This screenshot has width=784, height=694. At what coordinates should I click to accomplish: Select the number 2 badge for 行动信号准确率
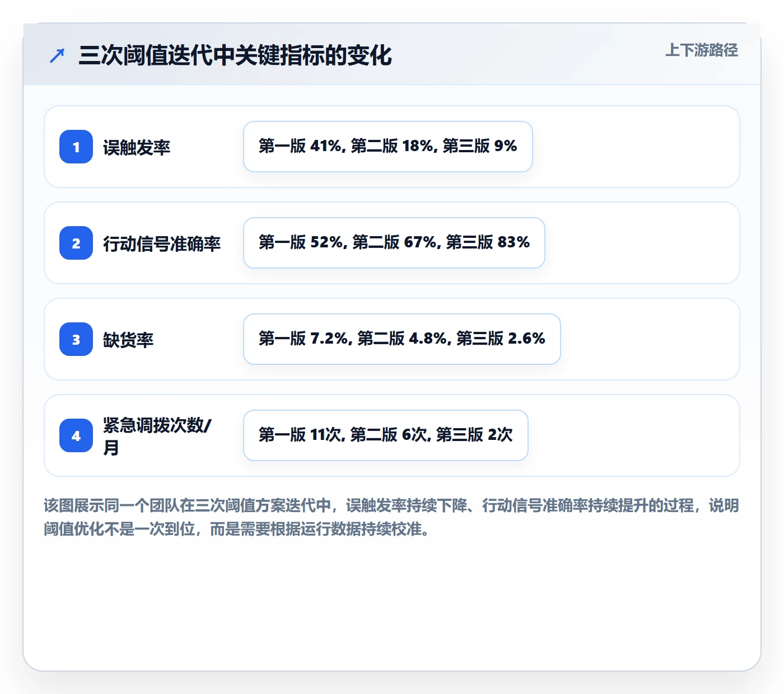(76, 243)
